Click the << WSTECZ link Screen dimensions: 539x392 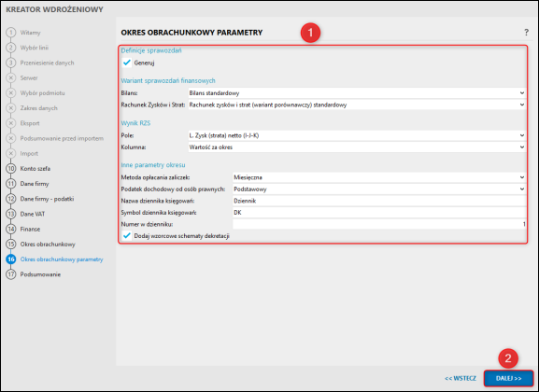click(x=461, y=378)
